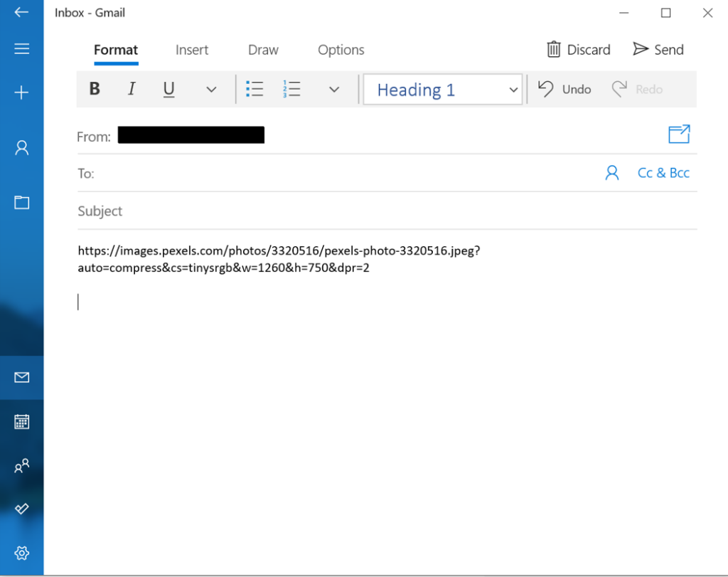Click the back arrow icon
This screenshot has width=728, height=577.
21,13
